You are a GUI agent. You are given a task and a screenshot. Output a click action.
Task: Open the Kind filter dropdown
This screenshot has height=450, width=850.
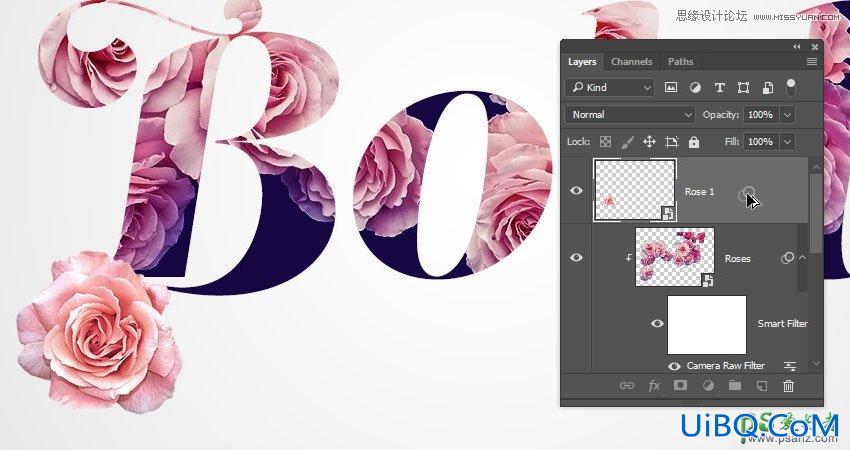click(610, 87)
